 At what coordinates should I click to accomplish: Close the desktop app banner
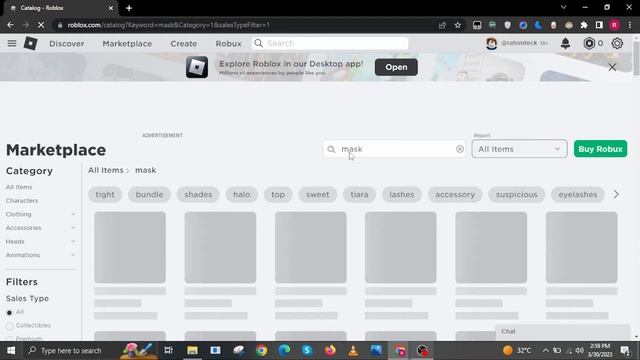(612, 67)
